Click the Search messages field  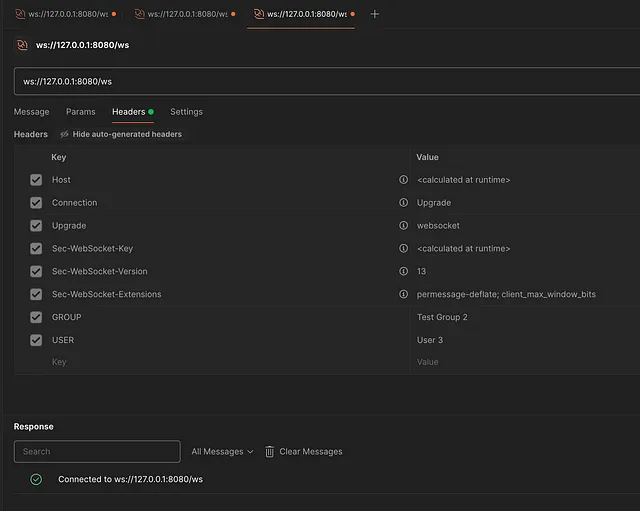click(97, 452)
